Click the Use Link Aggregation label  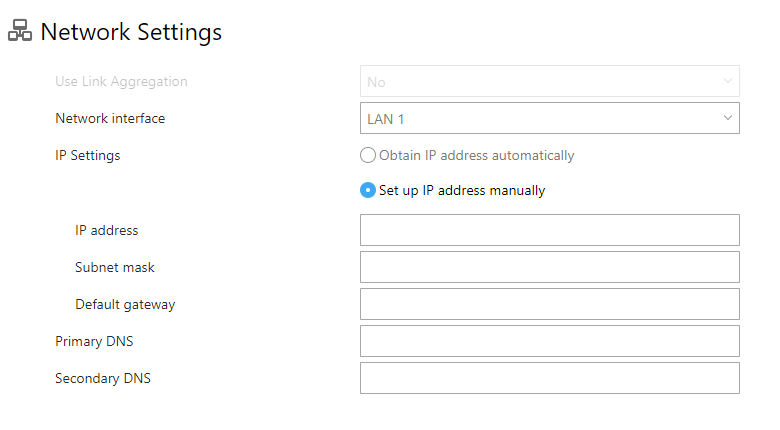(x=121, y=82)
